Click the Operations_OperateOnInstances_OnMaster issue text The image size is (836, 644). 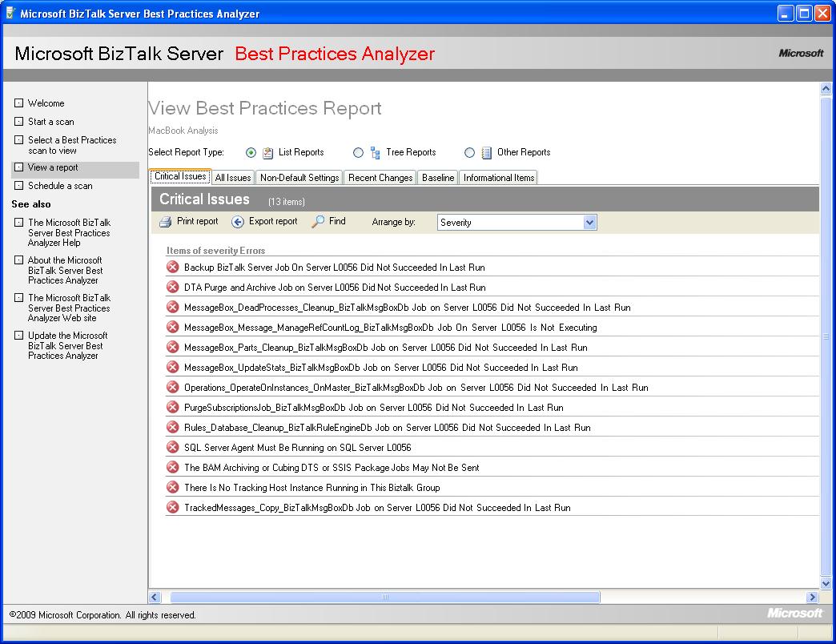click(x=416, y=388)
